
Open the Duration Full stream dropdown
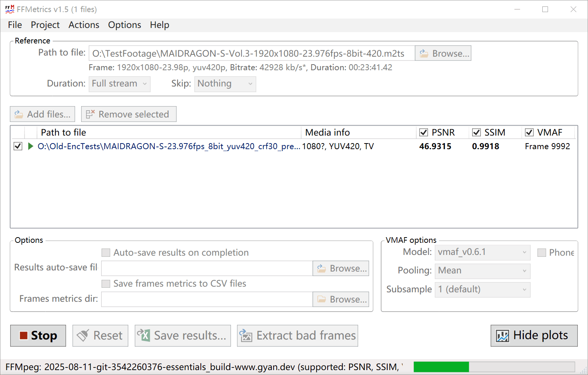[x=119, y=84]
